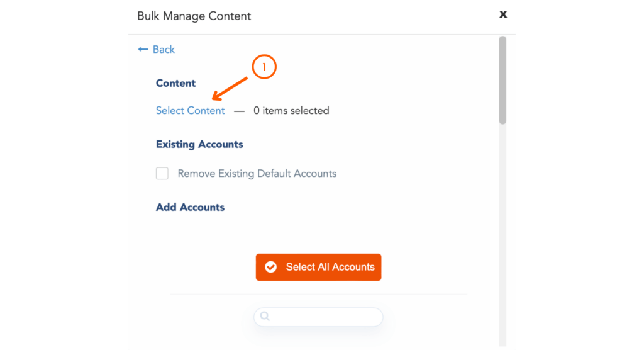Click the Select All Accounts button

(x=318, y=267)
